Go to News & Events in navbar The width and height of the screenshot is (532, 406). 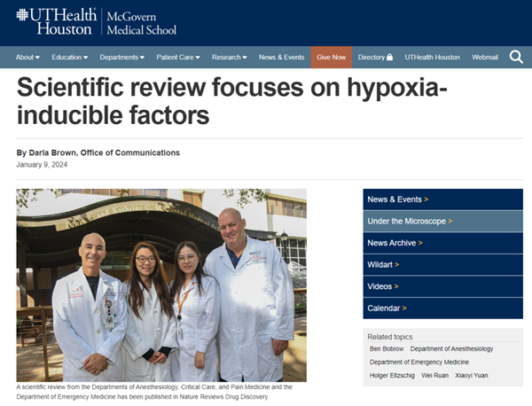click(x=281, y=58)
